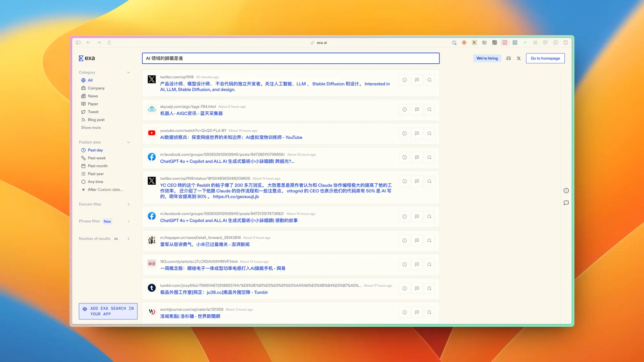The image size is (644, 362).
Task: Click the exa logo in the sidebar
Action: click(x=87, y=58)
